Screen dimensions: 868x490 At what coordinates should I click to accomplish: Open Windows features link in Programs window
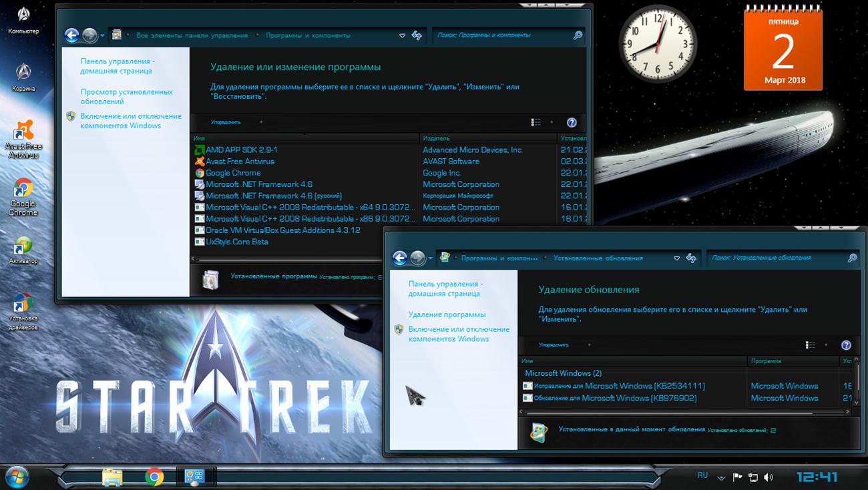coord(130,121)
